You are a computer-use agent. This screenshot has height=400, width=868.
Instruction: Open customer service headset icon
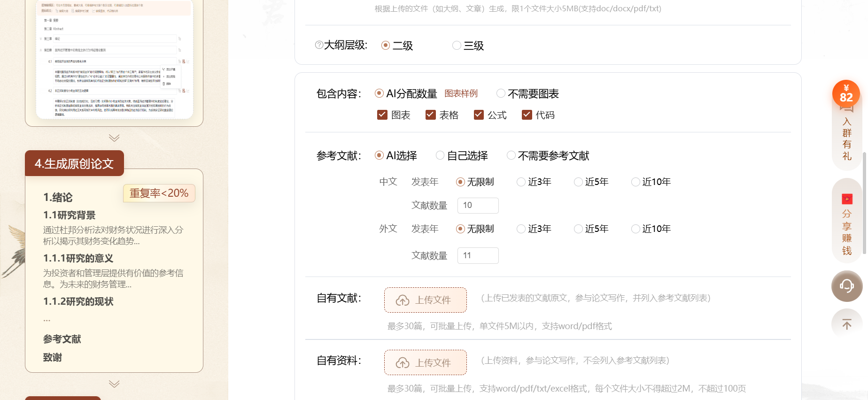click(x=847, y=286)
